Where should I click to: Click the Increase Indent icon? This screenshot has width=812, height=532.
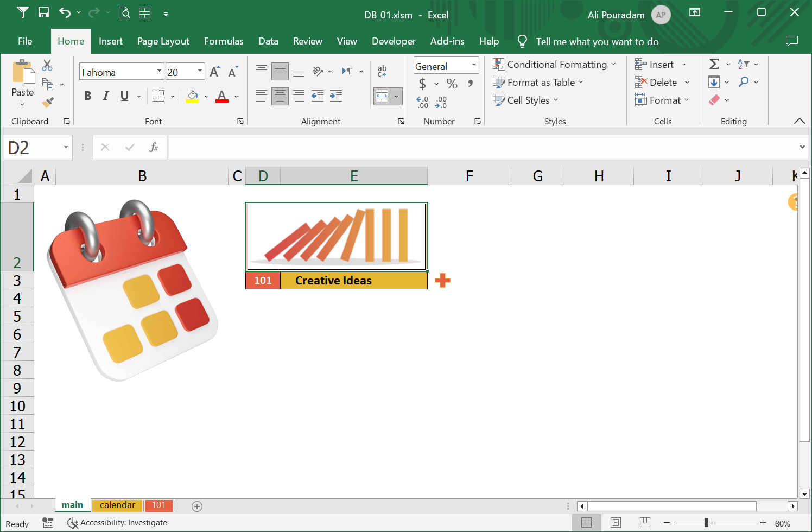coord(336,96)
